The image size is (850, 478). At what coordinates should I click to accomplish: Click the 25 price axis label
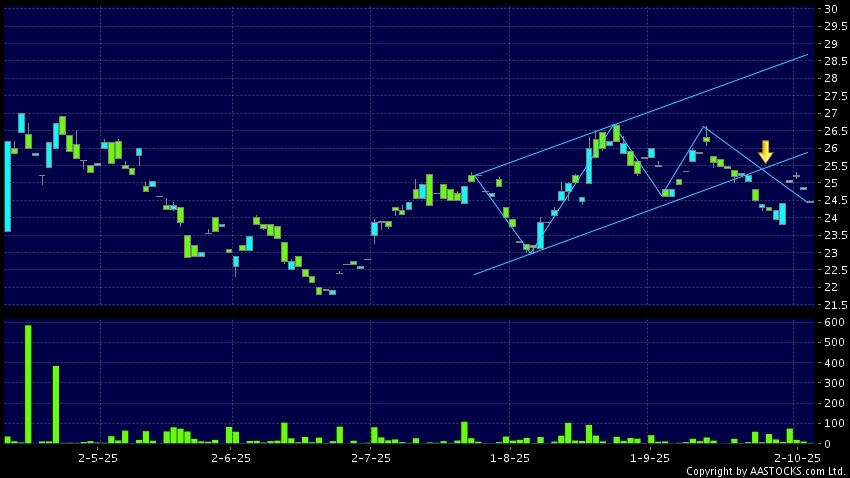click(830, 183)
